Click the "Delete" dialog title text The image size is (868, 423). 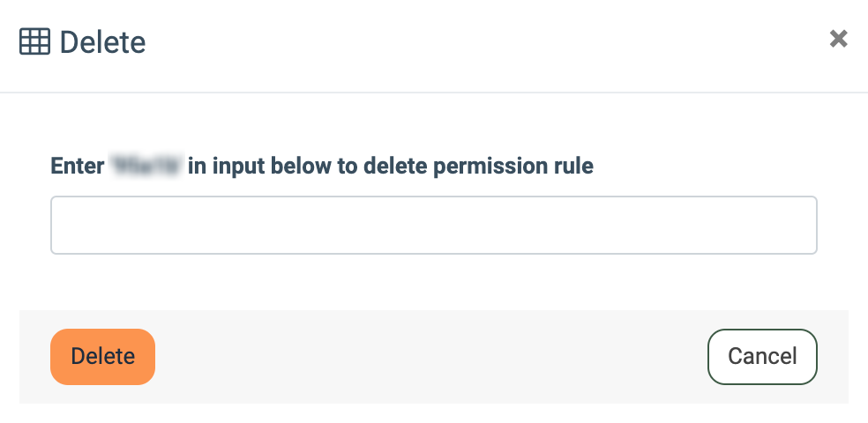pyautogui.click(x=102, y=41)
